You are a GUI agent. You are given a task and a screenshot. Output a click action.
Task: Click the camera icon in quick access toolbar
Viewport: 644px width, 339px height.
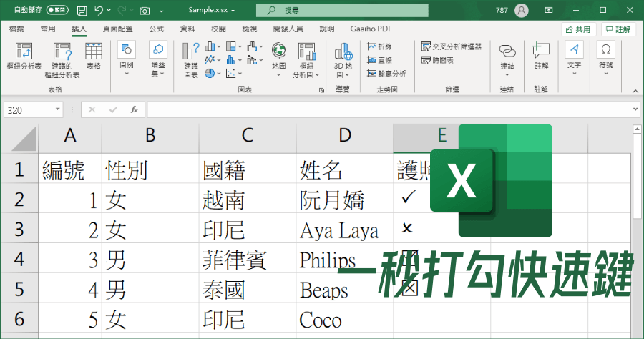click(145, 11)
